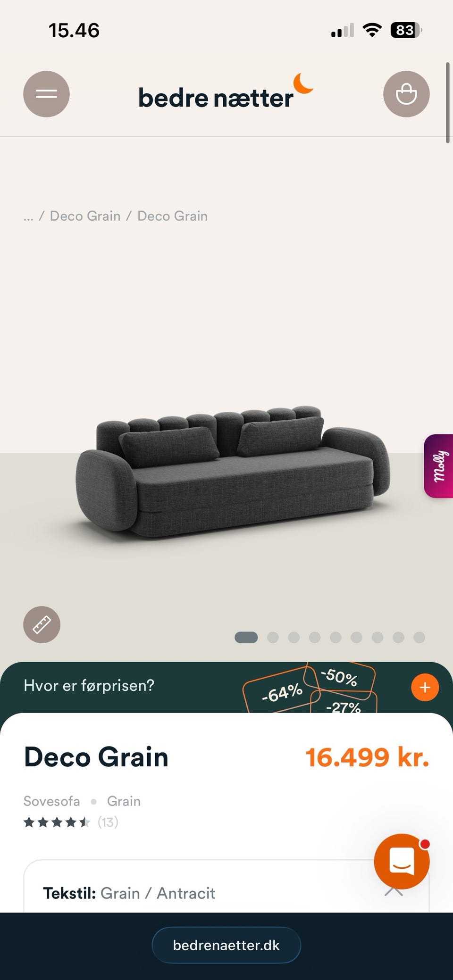The image size is (453, 980).
Task: Open the Molly side tab
Action: coord(439,466)
